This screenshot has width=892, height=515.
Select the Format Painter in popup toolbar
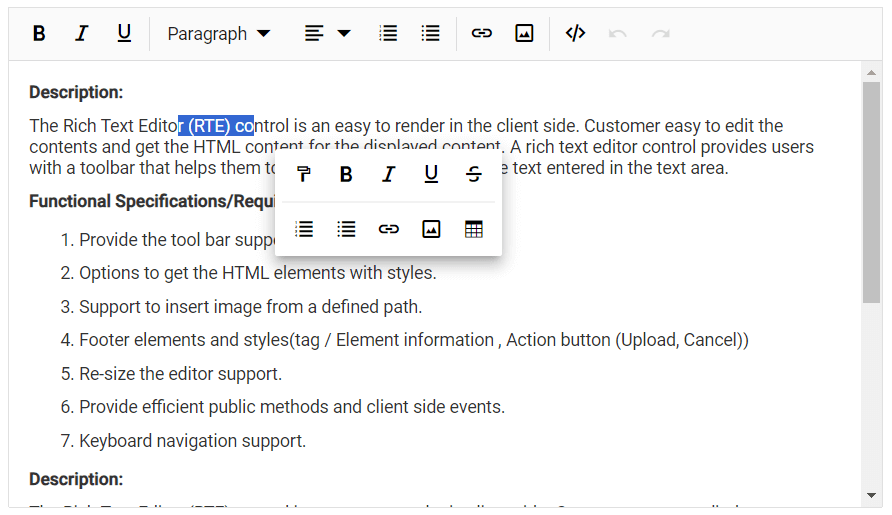[x=304, y=175]
